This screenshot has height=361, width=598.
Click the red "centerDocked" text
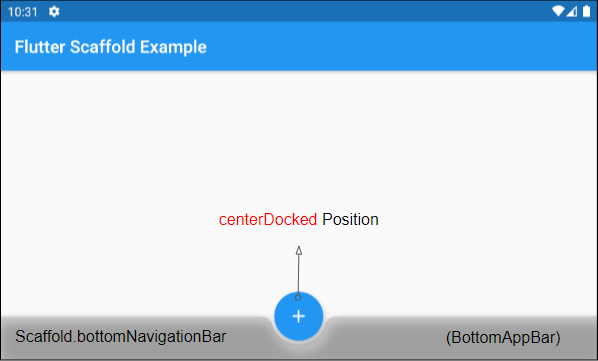click(268, 220)
